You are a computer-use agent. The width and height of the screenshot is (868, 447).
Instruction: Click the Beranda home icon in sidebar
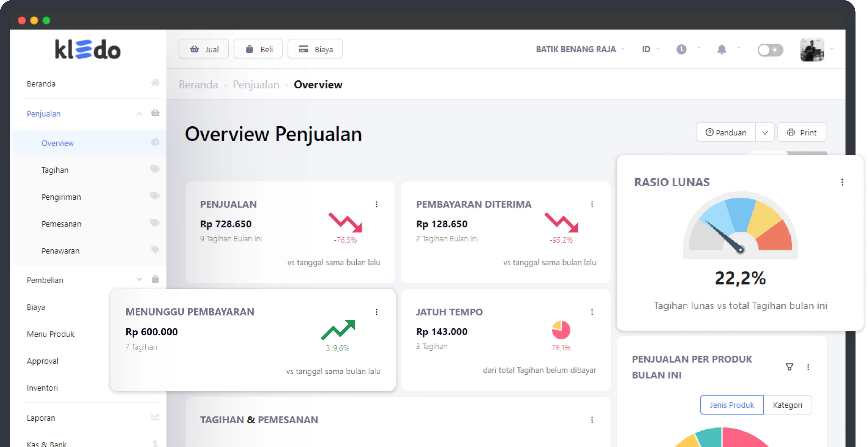[155, 83]
